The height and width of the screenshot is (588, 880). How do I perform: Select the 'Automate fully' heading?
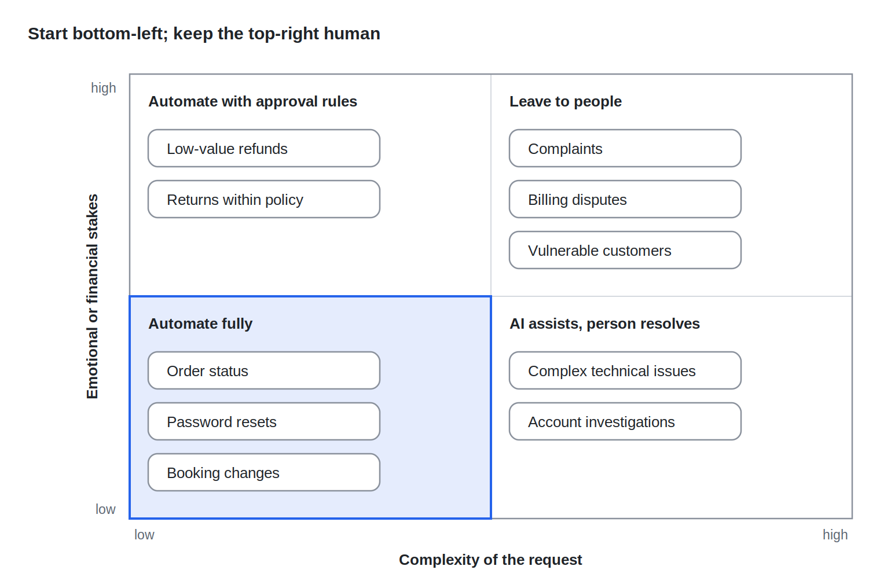(x=201, y=324)
